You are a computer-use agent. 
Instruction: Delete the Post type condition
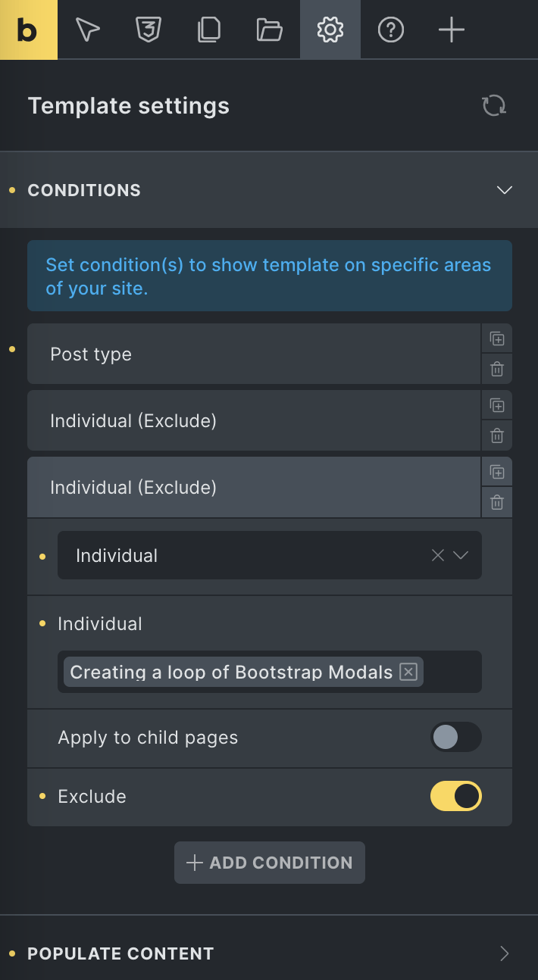[x=497, y=369]
